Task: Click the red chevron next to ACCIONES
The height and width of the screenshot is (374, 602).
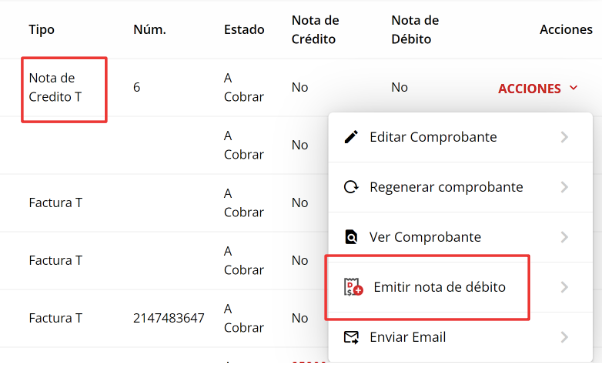Action: pyautogui.click(x=573, y=88)
